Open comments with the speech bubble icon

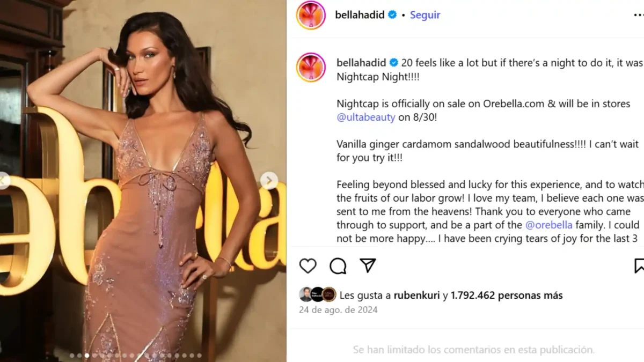[338, 266]
